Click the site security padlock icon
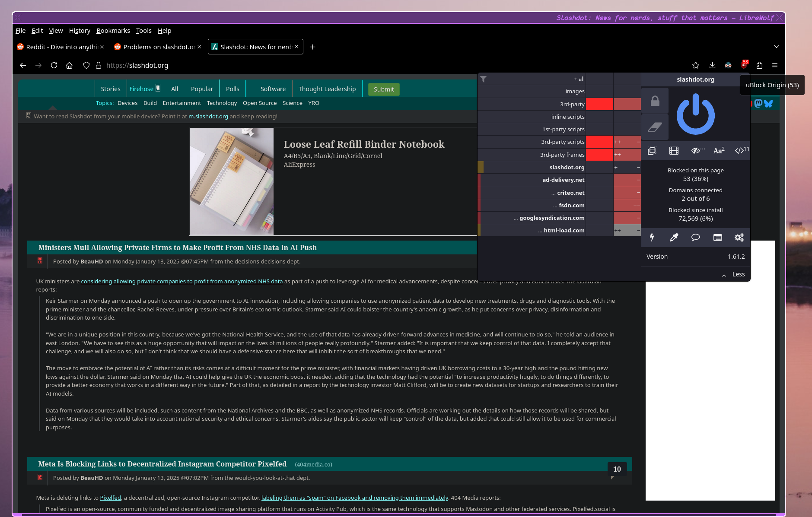This screenshot has width=812, height=517. coord(99,65)
